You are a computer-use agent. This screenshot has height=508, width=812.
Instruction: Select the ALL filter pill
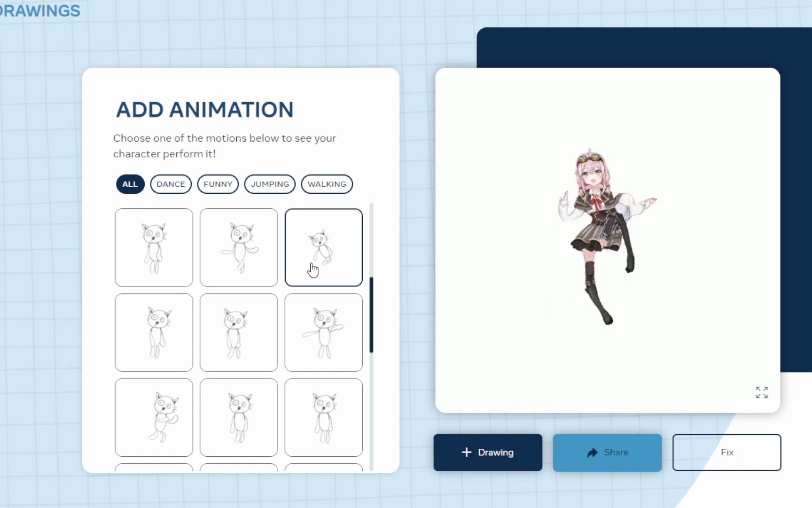[130, 184]
